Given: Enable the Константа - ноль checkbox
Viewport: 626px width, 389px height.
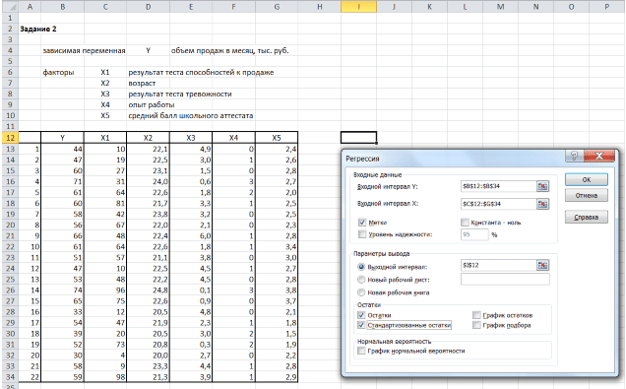Looking at the screenshot, I should point(464,222).
